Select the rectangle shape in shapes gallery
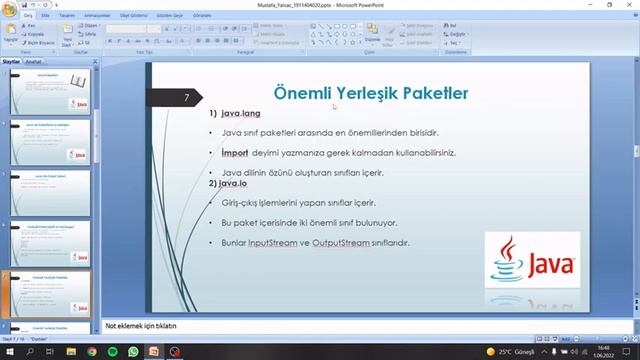 pyautogui.click(x=337, y=26)
